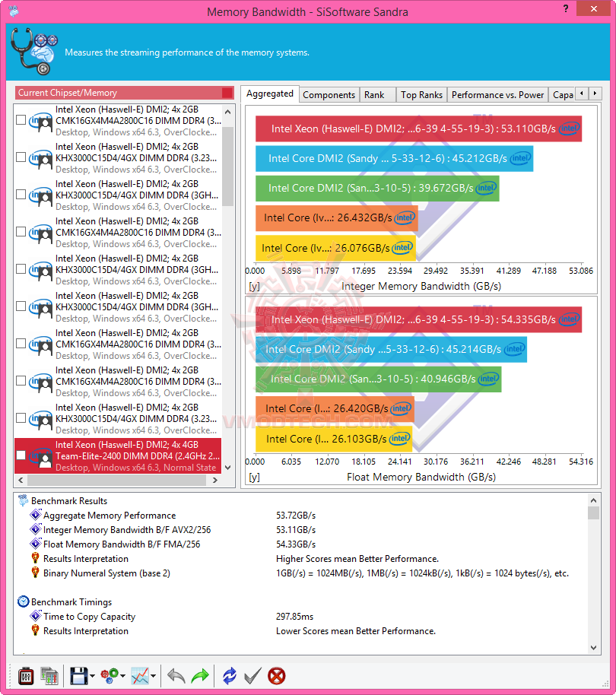This screenshot has width=616, height=695.
Task: Click diamond icon beside Integer Memory Bandwidth
Action: [36, 529]
